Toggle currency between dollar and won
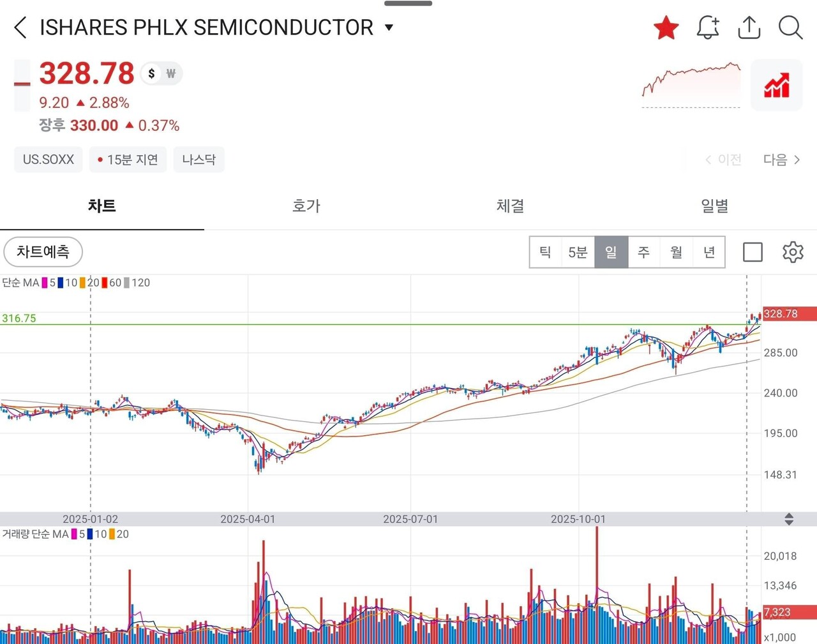Image resolution: width=817 pixels, height=644 pixels. (x=161, y=73)
